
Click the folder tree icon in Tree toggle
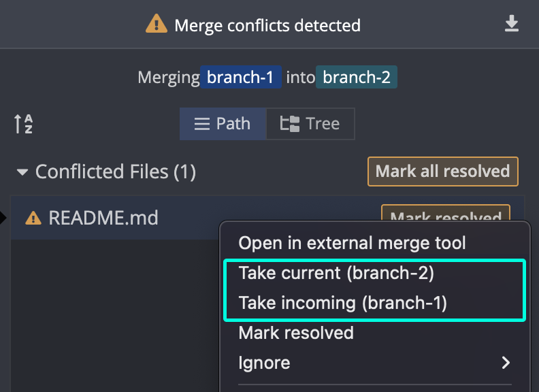pos(289,124)
